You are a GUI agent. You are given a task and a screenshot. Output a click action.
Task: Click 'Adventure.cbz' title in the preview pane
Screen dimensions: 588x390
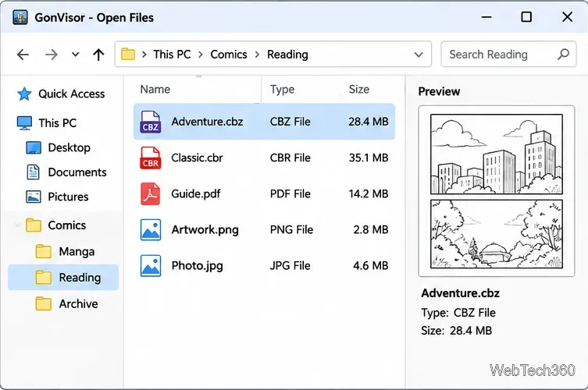[460, 293]
